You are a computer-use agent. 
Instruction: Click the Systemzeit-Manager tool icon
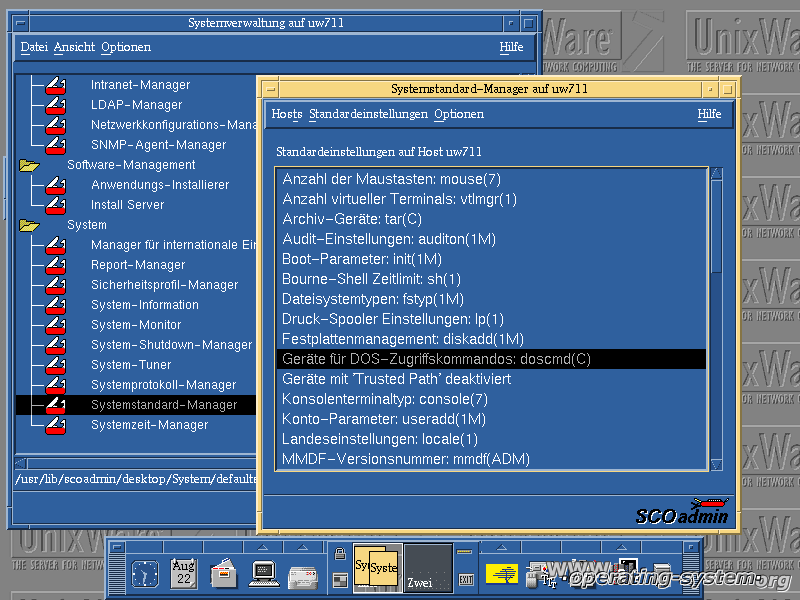[55, 425]
